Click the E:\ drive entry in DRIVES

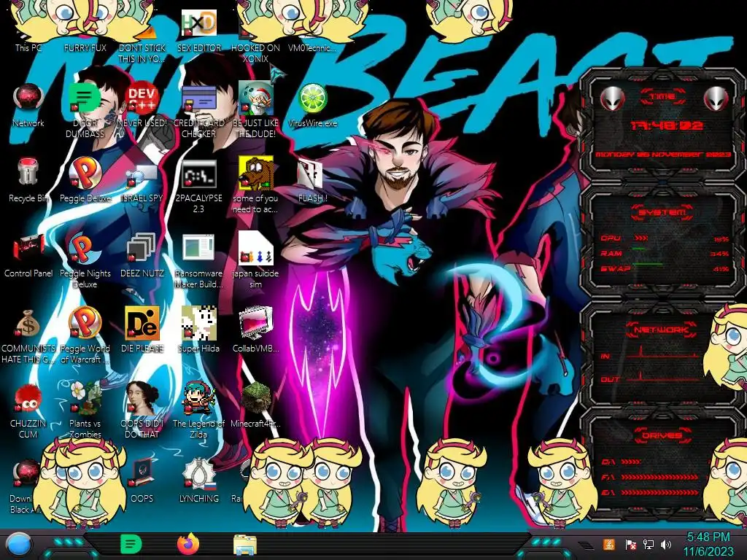[x=650, y=492]
